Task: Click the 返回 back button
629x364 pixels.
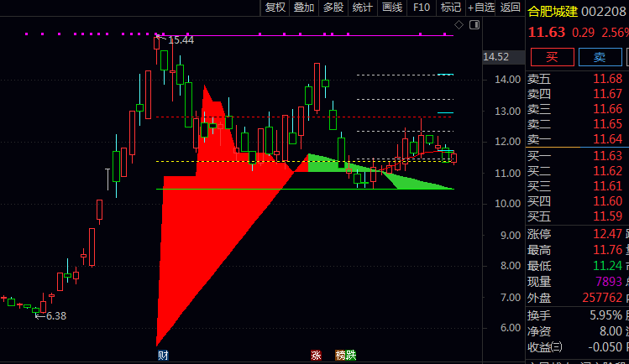Action: tap(511, 8)
